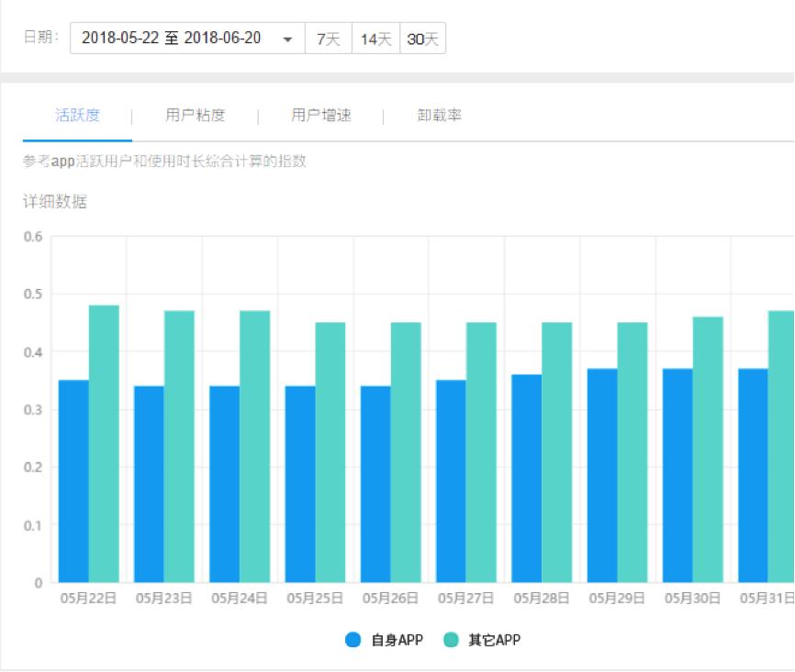Viewport: 795px width, 672px height.
Task: Open the 用户增速 tab
Action: click(321, 116)
